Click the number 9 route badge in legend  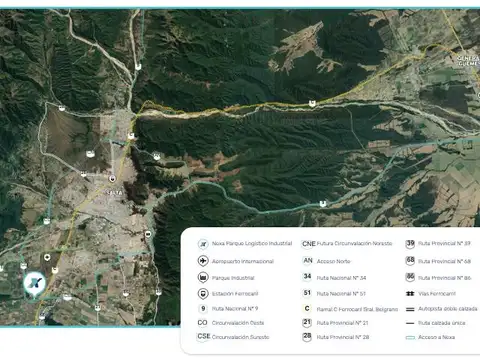click(x=203, y=309)
